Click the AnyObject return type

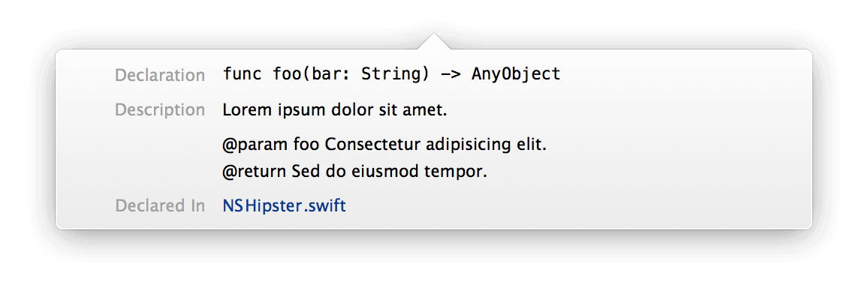click(515, 75)
